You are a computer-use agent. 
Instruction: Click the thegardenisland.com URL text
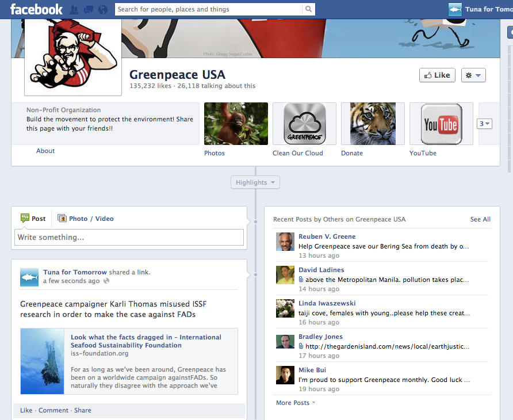(x=388, y=346)
